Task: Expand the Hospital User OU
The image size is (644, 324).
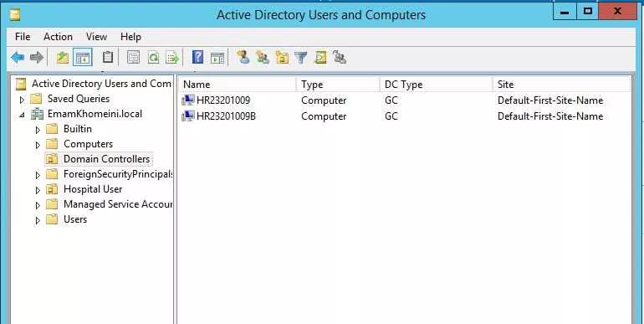Action: (x=38, y=190)
